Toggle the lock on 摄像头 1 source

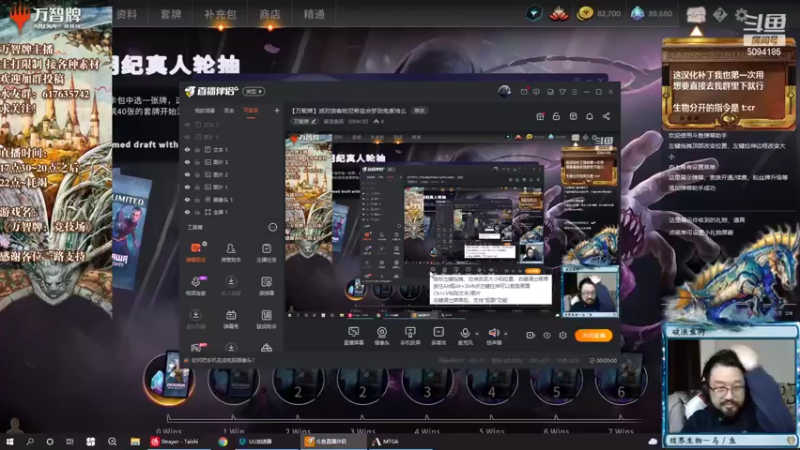point(197,199)
